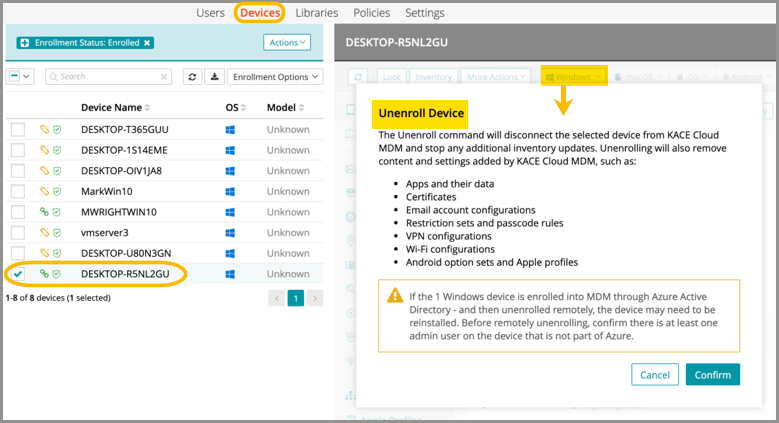Open the Actions dropdown
The width and height of the screenshot is (779, 423).
point(287,42)
